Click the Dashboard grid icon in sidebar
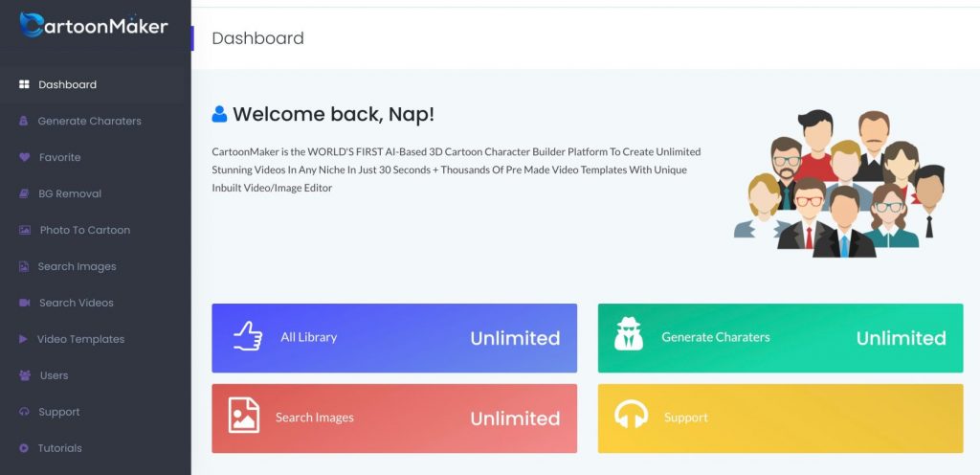This screenshot has height=475, width=980. point(24,84)
